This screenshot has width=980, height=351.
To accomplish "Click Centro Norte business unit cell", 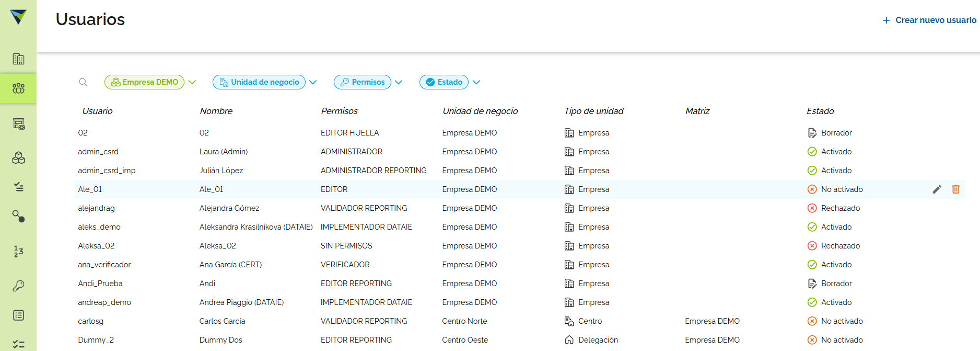I will (x=464, y=321).
